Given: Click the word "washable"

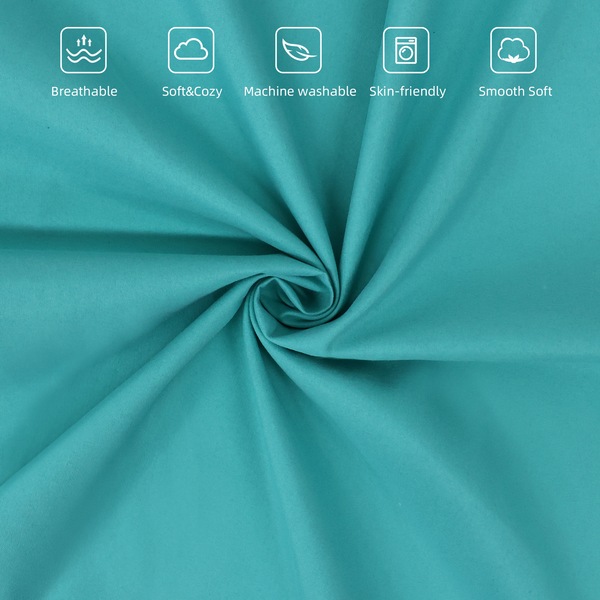Looking at the screenshot, I should pos(327,92).
